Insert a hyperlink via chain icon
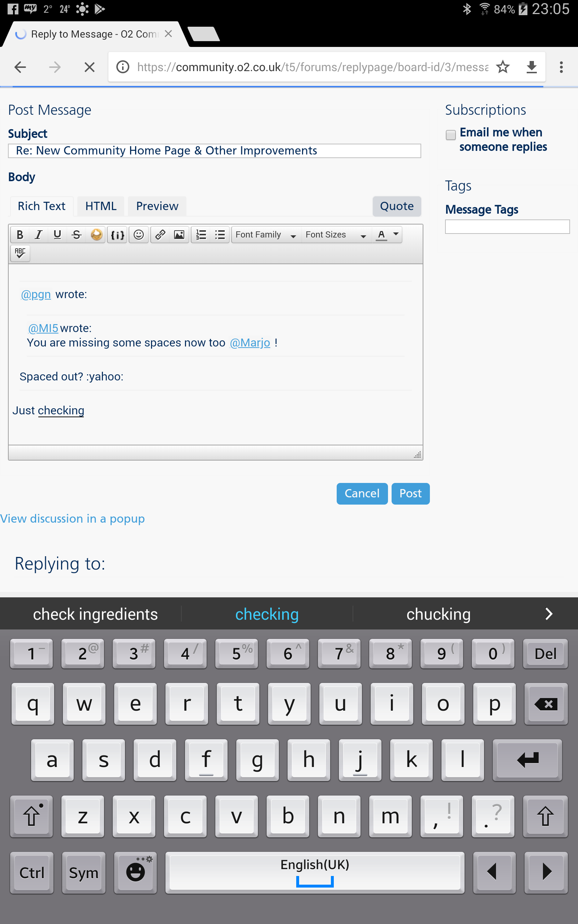The height and width of the screenshot is (924, 578). (160, 235)
